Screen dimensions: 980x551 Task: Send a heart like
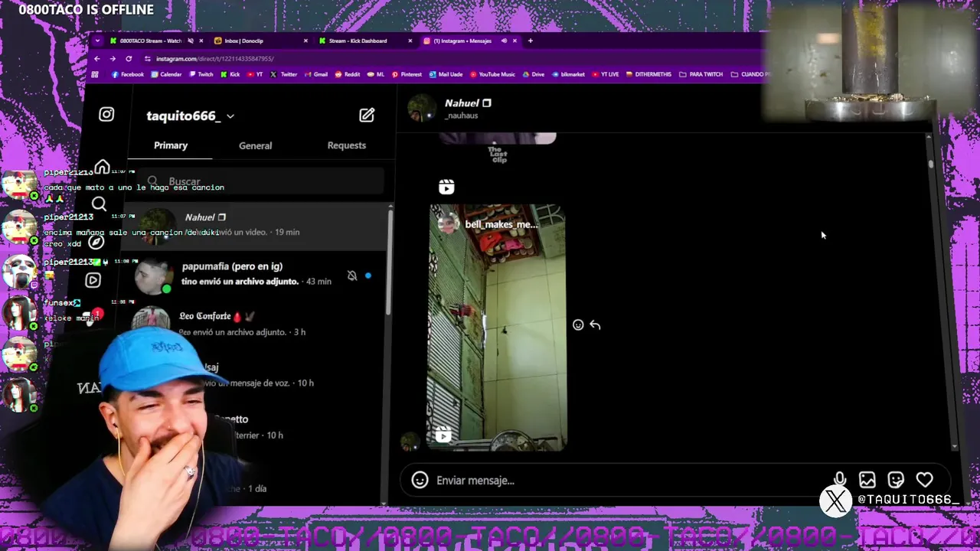tap(925, 480)
